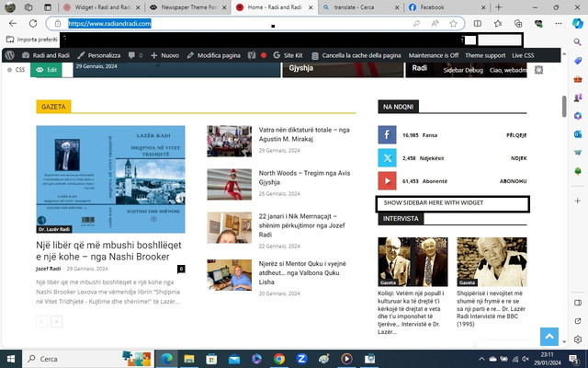Click Maintenance is Off in admin bar
Screen dimensions: 588x368
point(434,55)
